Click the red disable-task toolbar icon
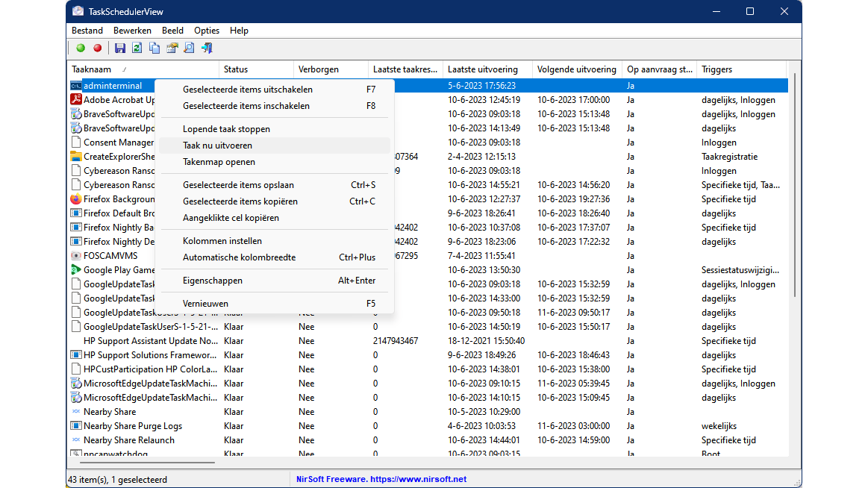Image resolution: width=868 pixels, height=488 pixels. [x=97, y=49]
